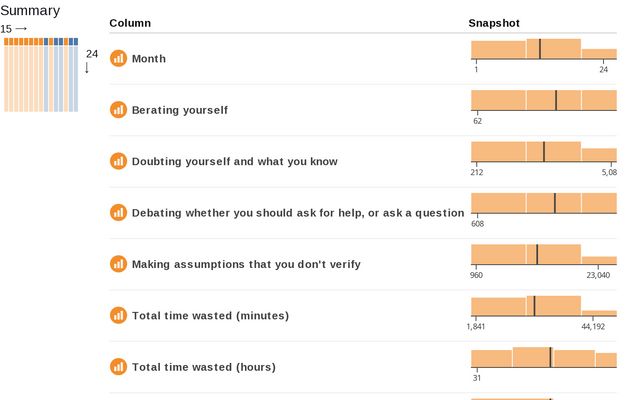This screenshot has width=640, height=400.
Task: Click Total time wasted (hours) icon
Action: coord(118,366)
